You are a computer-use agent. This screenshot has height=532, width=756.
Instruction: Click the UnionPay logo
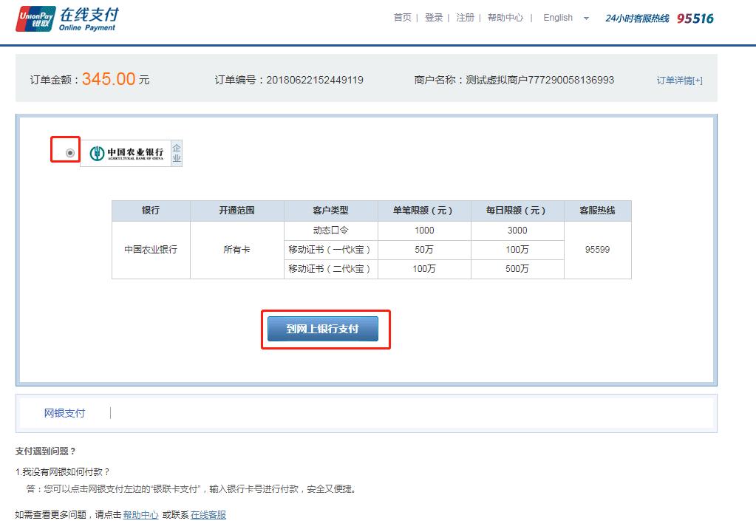(35, 18)
